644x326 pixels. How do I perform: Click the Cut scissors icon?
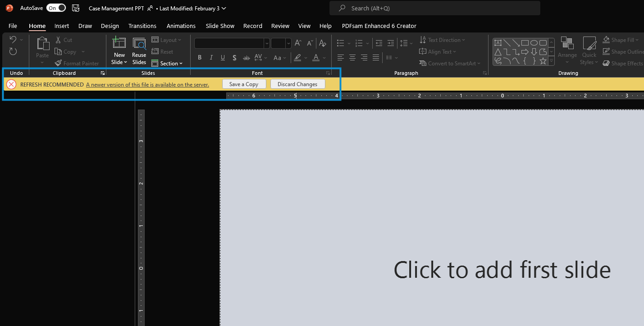(58, 40)
